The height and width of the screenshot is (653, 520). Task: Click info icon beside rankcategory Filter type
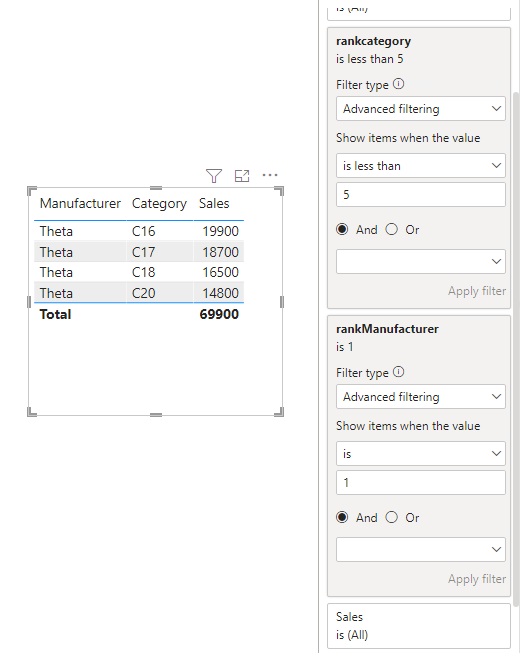398,84
